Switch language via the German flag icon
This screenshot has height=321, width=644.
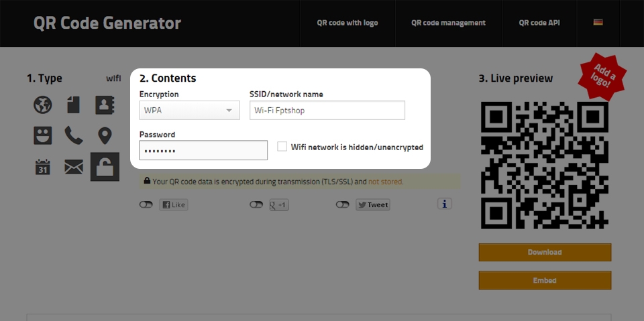click(598, 22)
